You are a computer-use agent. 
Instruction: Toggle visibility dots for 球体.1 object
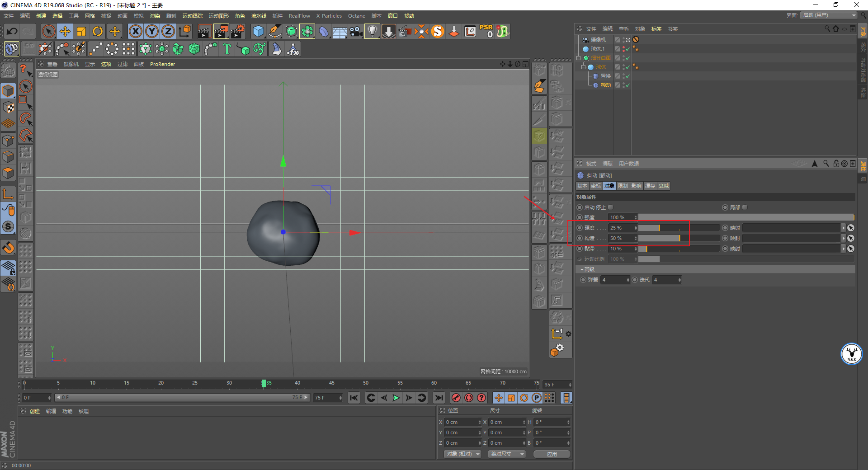click(x=624, y=49)
